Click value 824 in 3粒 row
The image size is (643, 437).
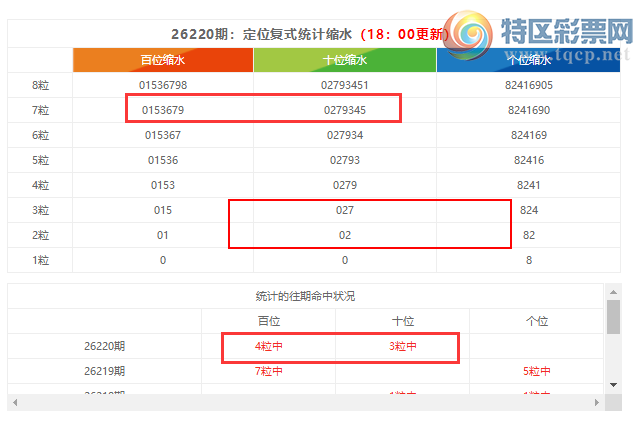click(x=529, y=210)
